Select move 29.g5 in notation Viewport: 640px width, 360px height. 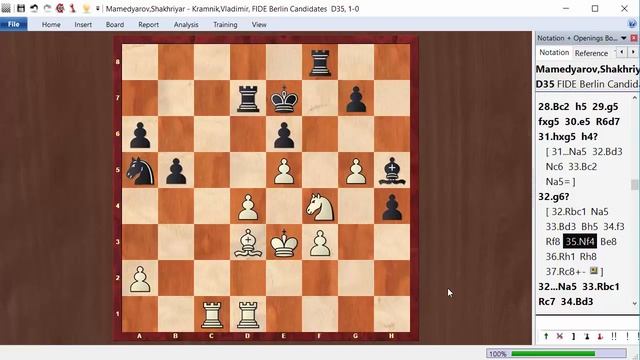tap(605, 107)
